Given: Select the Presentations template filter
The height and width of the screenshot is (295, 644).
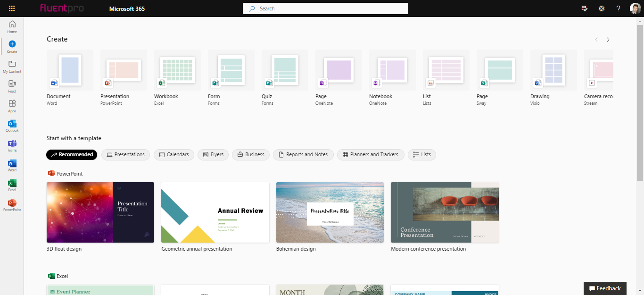Looking at the screenshot, I should (x=126, y=154).
